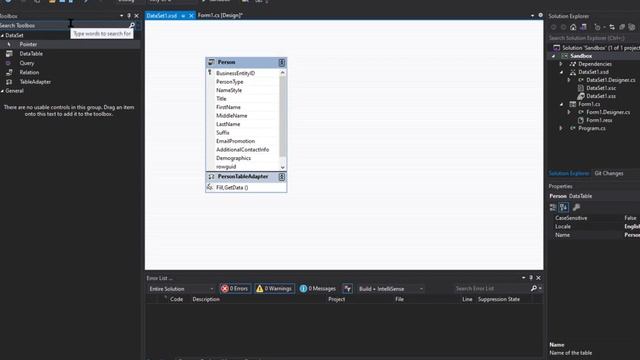
Task: Click the Person table header
Action: coord(246,62)
